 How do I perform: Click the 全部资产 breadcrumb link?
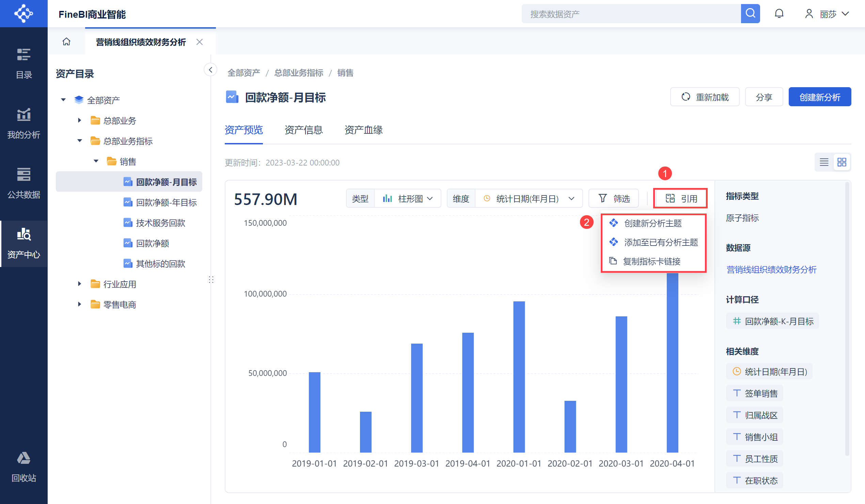(x=244, y=73)
